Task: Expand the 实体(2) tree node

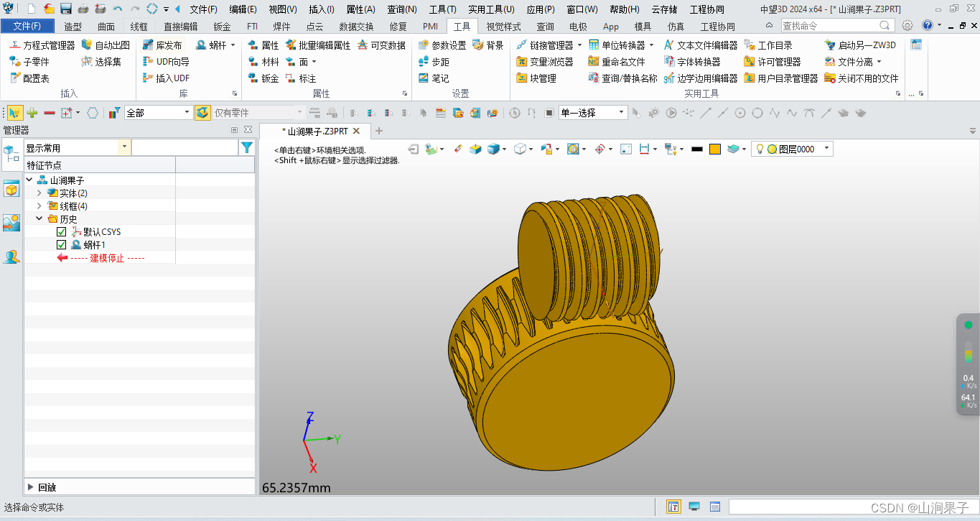Action: pos(39,193)
